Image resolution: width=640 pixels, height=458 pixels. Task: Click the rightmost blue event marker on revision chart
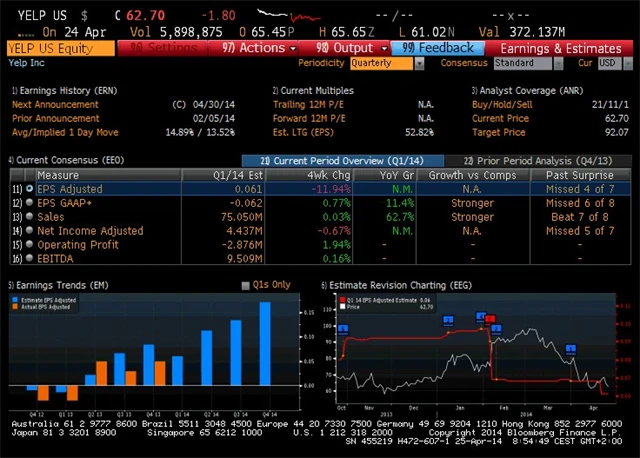coord(570,349)
